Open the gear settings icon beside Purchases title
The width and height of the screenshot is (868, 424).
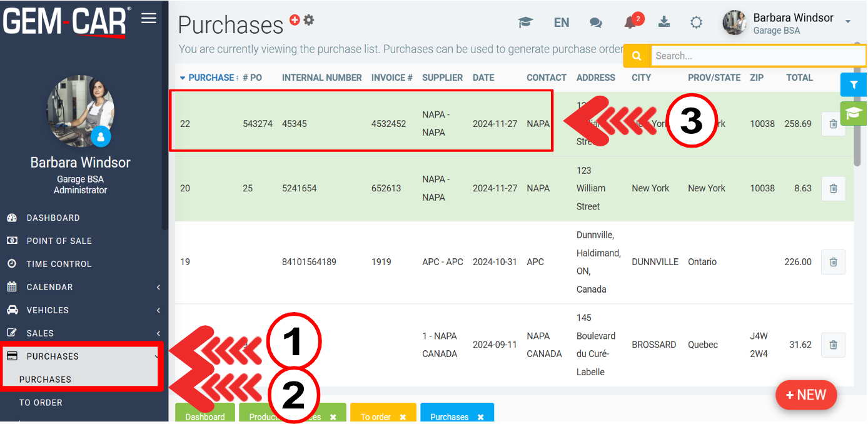pyautogui.click(x=309, y=20)
